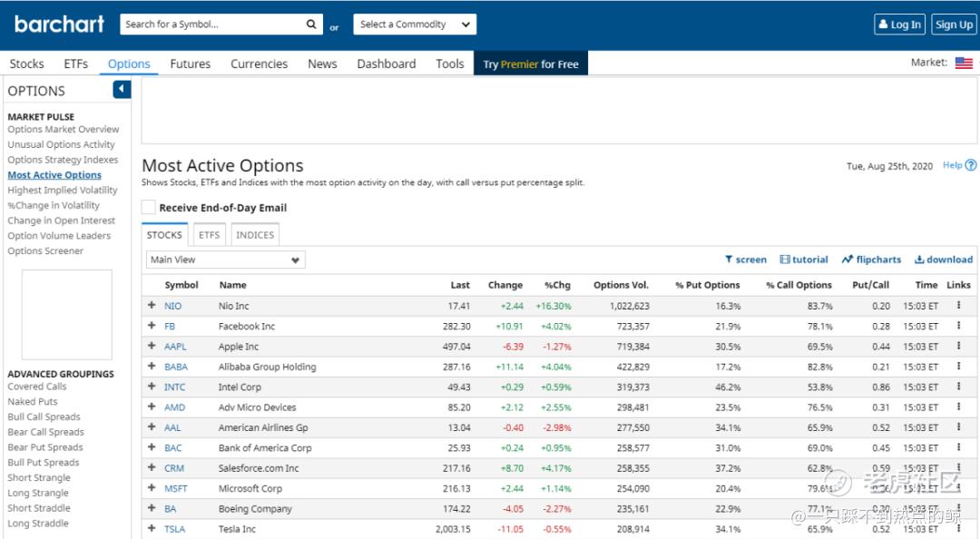This screenshot has height=539, width=980.
Task: Open links menu for AAPL row
Action: pos(958,346)
